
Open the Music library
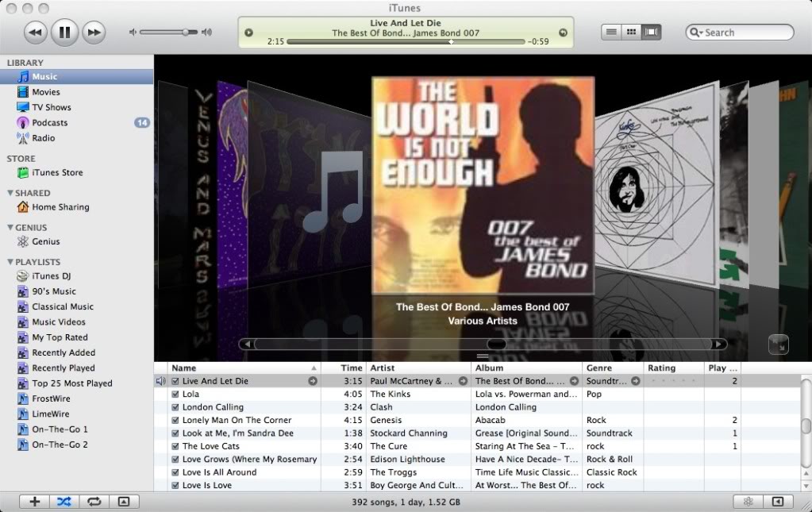[77, 77]
